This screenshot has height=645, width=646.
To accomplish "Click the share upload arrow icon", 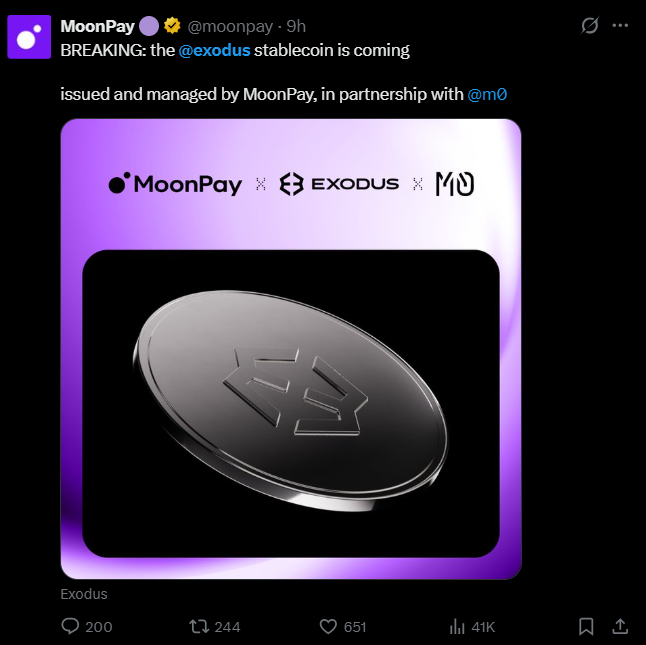I will 620,626.
